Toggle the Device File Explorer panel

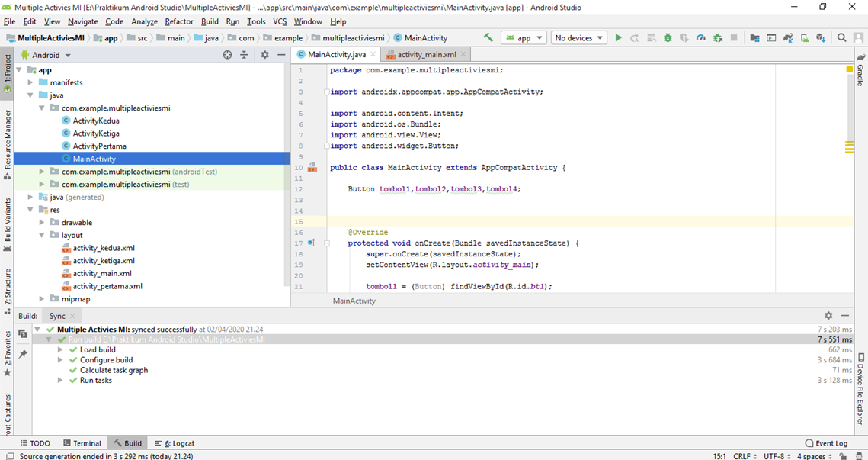(860, 388)
